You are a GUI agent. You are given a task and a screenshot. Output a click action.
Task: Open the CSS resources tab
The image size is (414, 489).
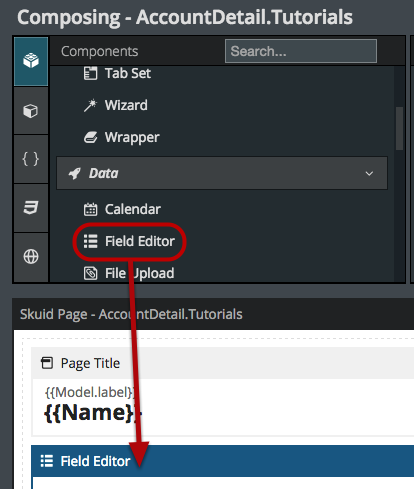[x=31, y=208]
